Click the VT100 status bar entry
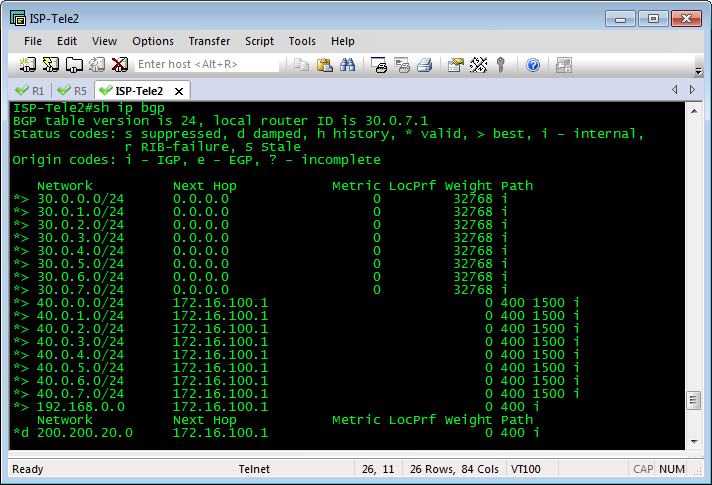The width and height of the screenshot is (712, 485). point(526,469)
